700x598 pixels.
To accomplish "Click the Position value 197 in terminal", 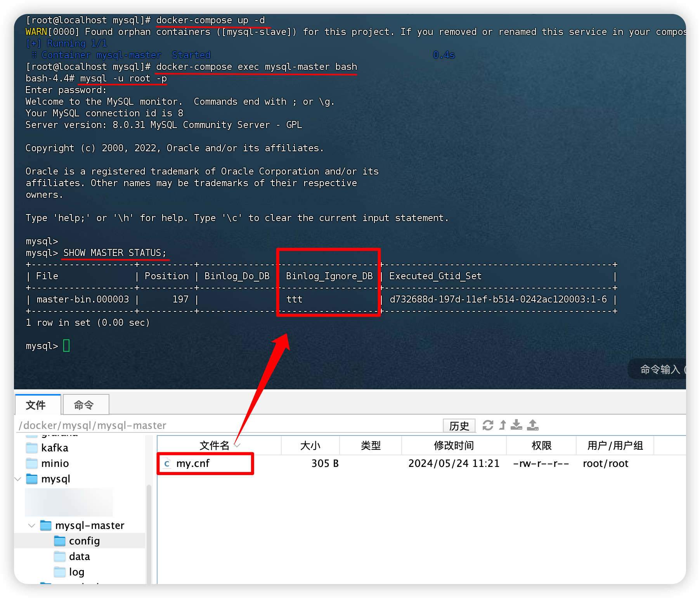I will [x=180, y=299].
